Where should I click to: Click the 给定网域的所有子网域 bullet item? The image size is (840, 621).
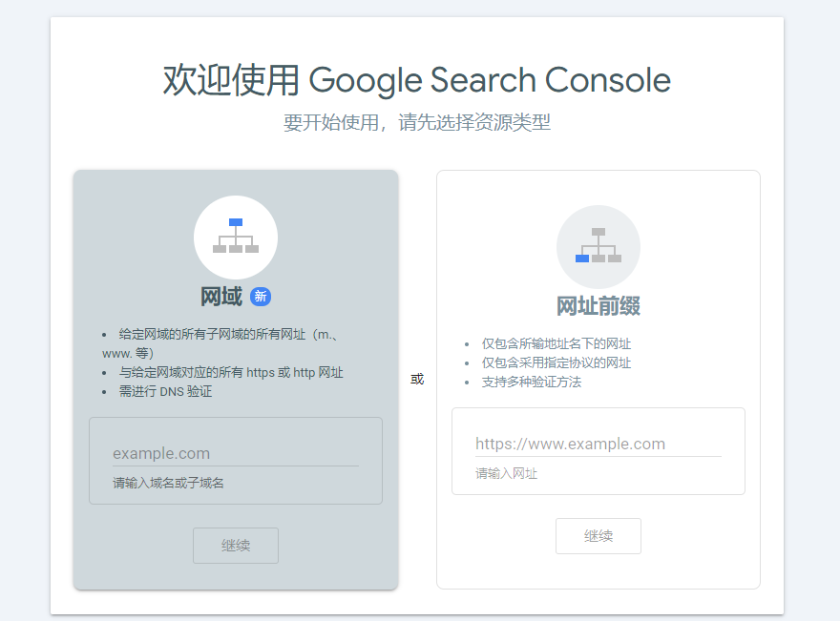point(220,343)
